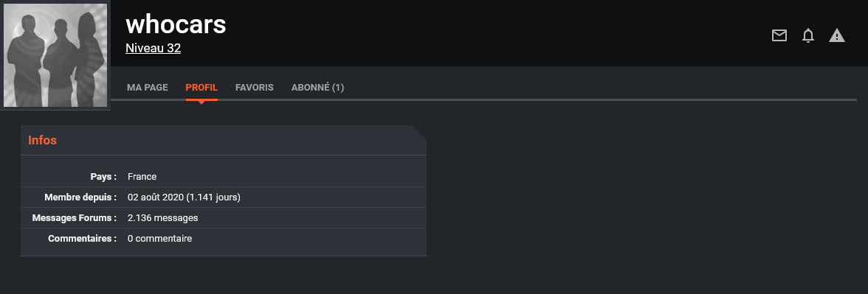Switch to the MA PAGE tab

(x=148, y=87)
